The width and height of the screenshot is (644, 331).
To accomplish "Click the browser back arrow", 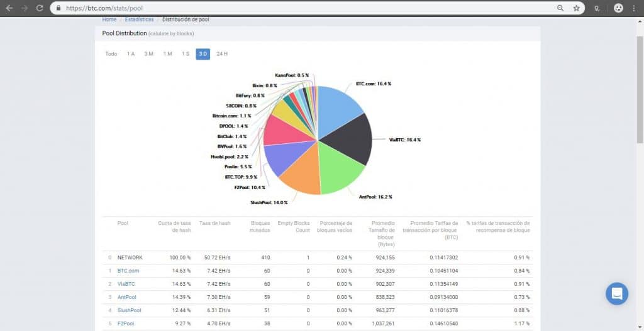I will 9,8.
